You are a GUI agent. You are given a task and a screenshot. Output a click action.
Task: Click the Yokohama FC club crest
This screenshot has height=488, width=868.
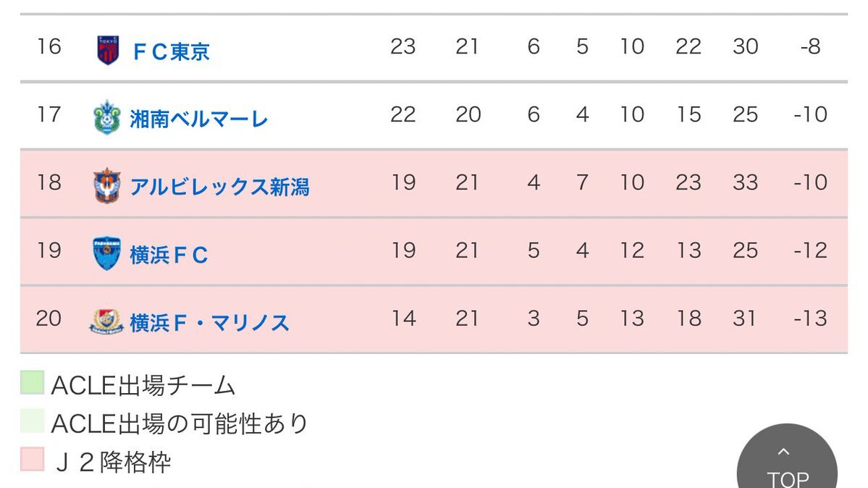[x=107, y=253]
